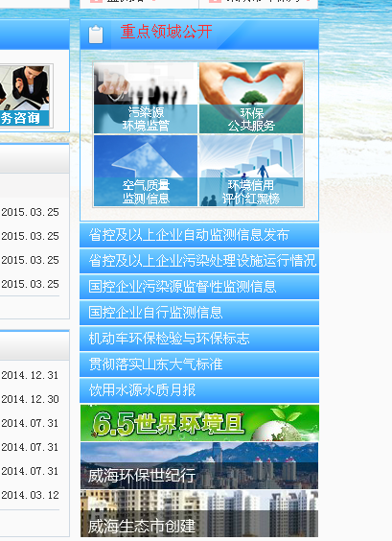Open 贯彻落实山东大气标准 link
This screenshot has height=541, width=392.
point(199,365)
